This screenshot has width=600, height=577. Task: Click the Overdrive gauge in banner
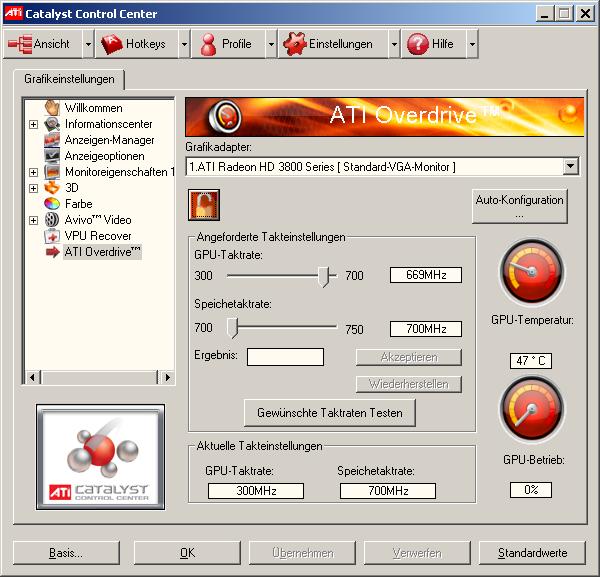(x=225, y=116)
